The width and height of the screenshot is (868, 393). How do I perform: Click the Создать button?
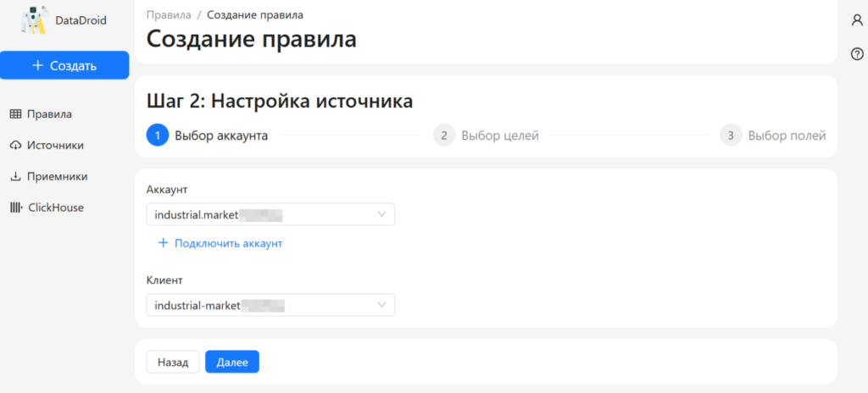click(x=64, y=65)
